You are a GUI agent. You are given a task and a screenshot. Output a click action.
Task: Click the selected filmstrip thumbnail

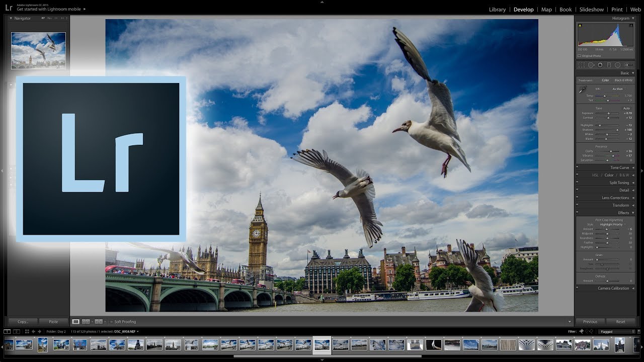click(322, 344)
